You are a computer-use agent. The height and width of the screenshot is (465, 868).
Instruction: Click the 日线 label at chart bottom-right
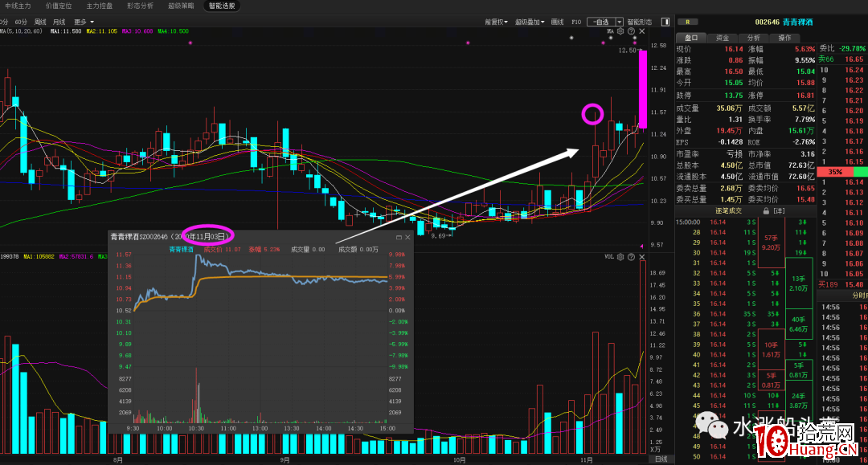[x=661, y=459]
